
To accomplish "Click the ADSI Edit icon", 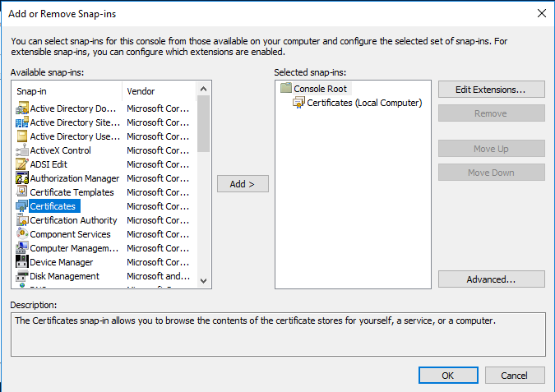I will pos(22,164).
